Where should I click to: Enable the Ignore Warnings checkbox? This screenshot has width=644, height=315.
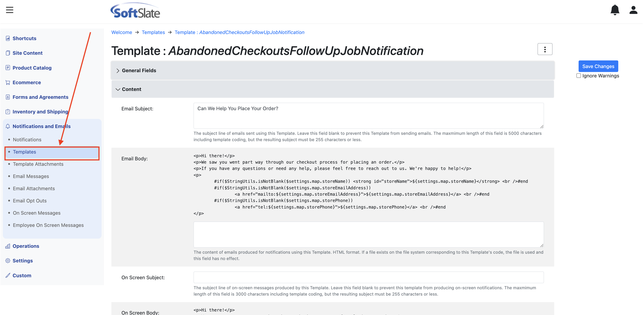[578, 76]
